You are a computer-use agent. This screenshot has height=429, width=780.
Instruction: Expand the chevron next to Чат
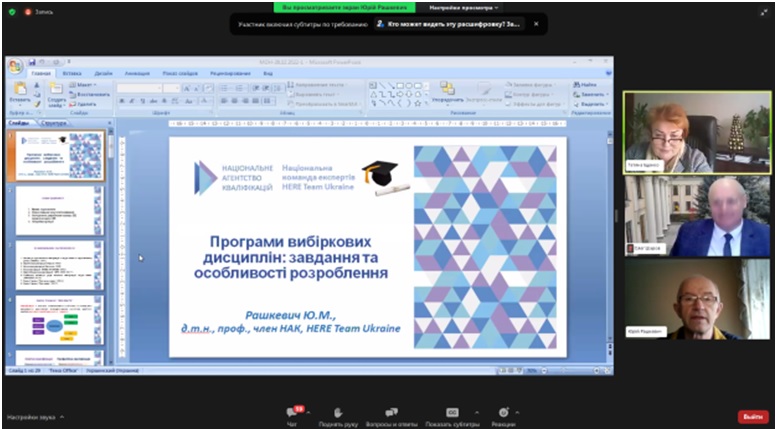[x=308, y=413]
